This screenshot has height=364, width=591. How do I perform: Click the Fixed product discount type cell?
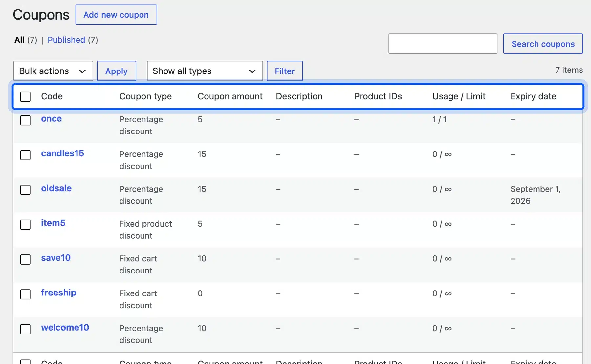point(145,230)
